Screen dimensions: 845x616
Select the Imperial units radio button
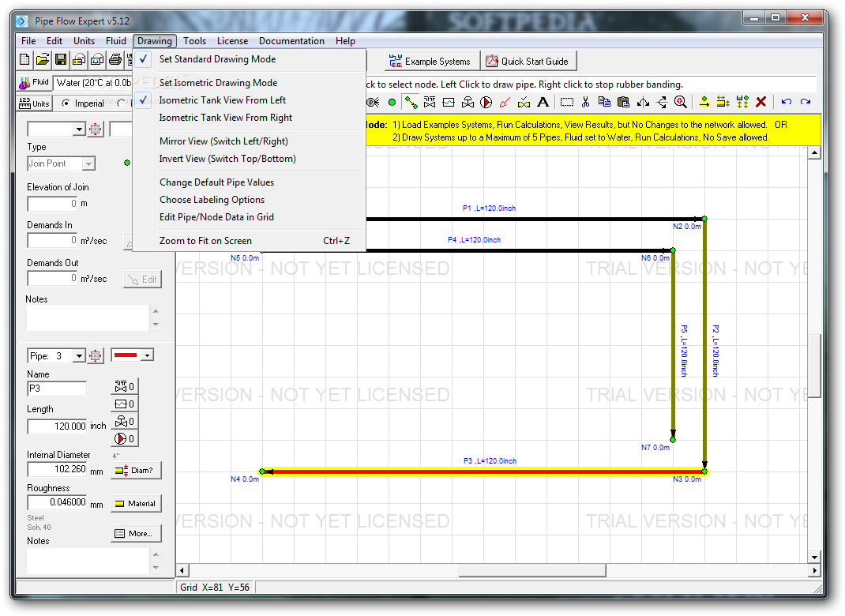(x=66, y=103)
